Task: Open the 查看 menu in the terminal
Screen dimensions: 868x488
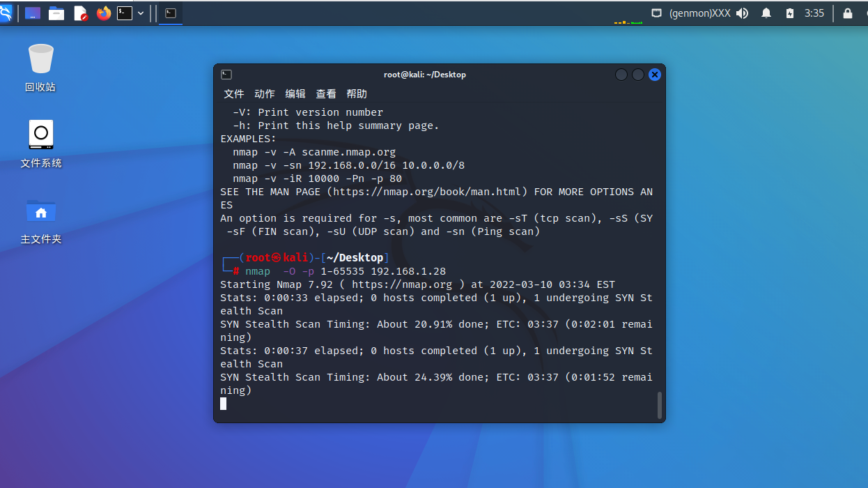Action: pyautogui.click(x=326, y=94)
